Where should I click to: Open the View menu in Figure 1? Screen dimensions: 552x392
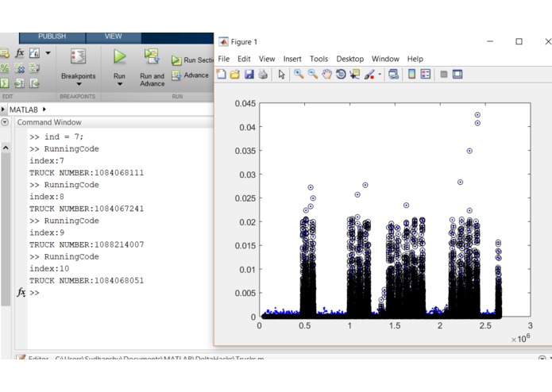(267, 59)
